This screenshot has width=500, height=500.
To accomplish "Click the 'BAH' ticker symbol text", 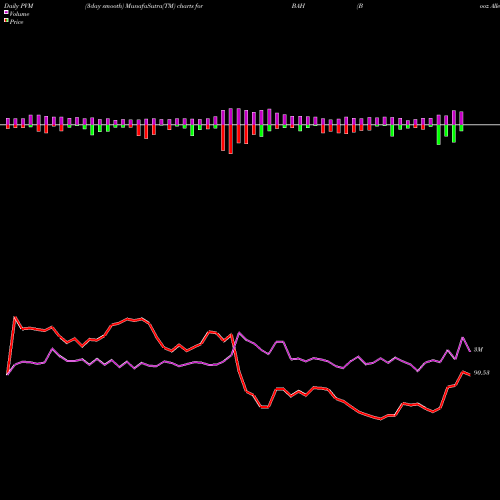I will coord(298,6).
